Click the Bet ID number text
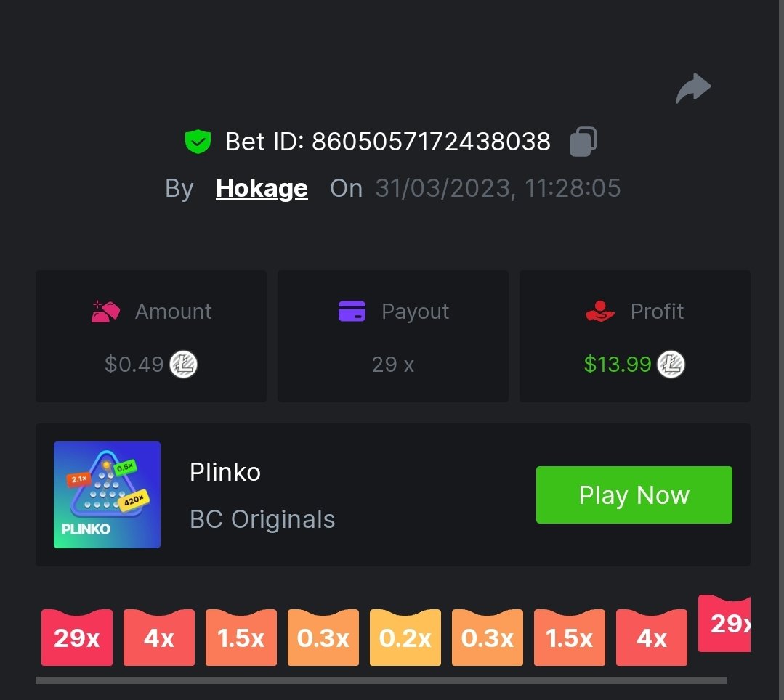 tap(431, 142)
